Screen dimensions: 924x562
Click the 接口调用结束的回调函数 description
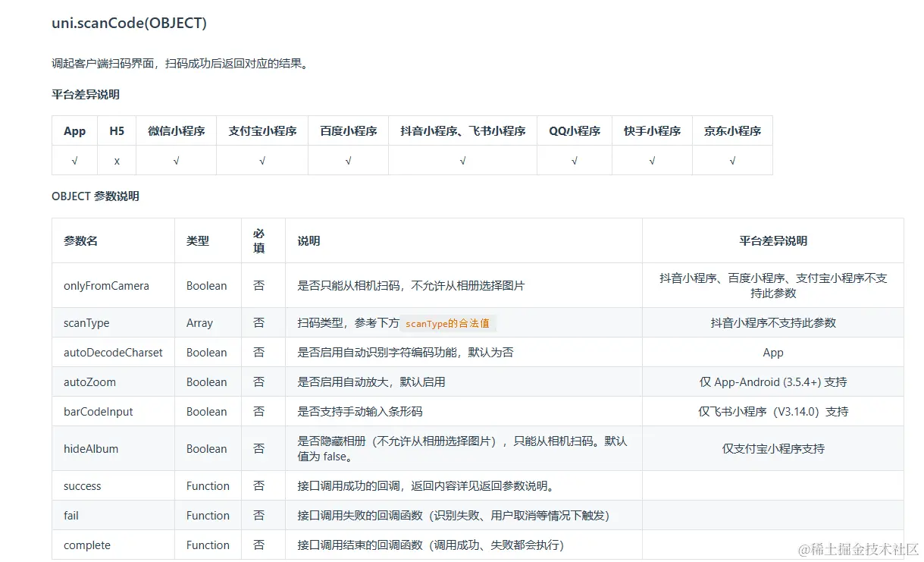tap(431, 545)
